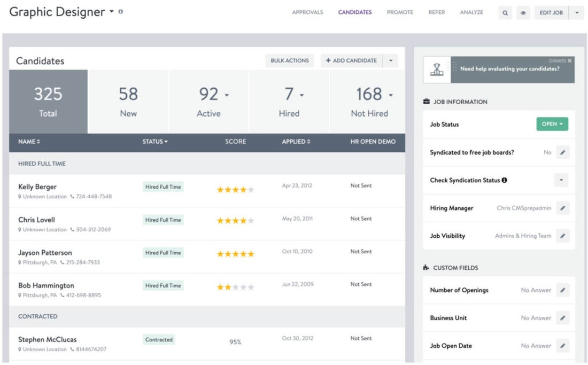This screenshot has height=365, width=588.
Task: Expand the Check Syndication Status dropdown
Action: click(x=561, y=180)
